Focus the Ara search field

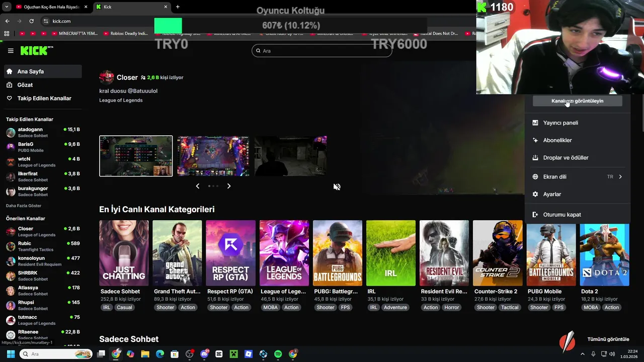pyautogui.click(x=321, y=51)
